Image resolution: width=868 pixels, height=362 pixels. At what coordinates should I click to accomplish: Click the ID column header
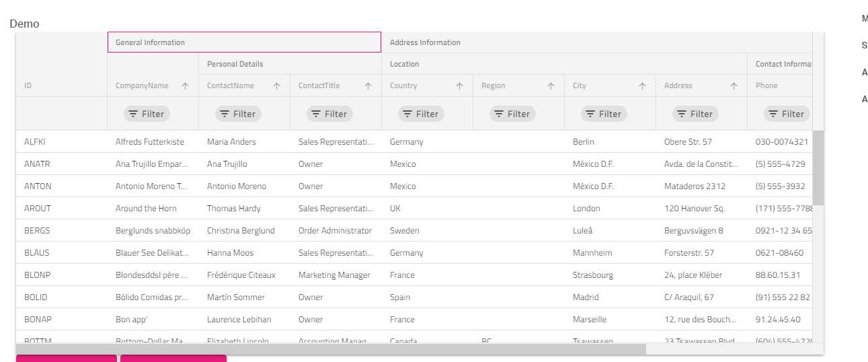61,85
